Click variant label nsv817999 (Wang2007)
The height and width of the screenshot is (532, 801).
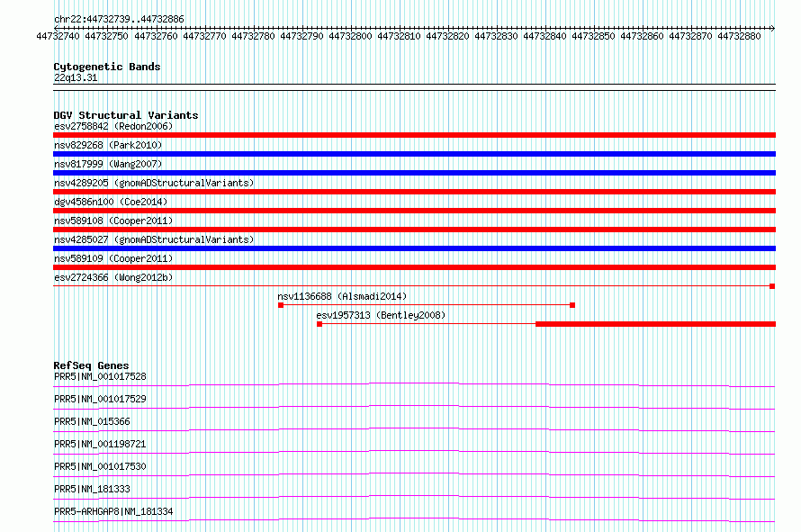[108, 164]
